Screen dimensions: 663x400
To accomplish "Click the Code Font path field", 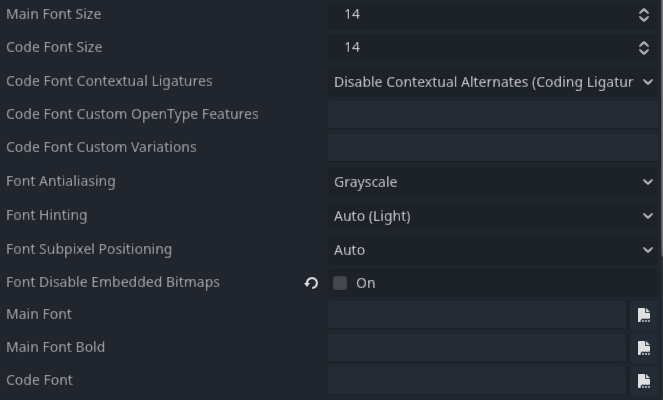I will point(477,381).
